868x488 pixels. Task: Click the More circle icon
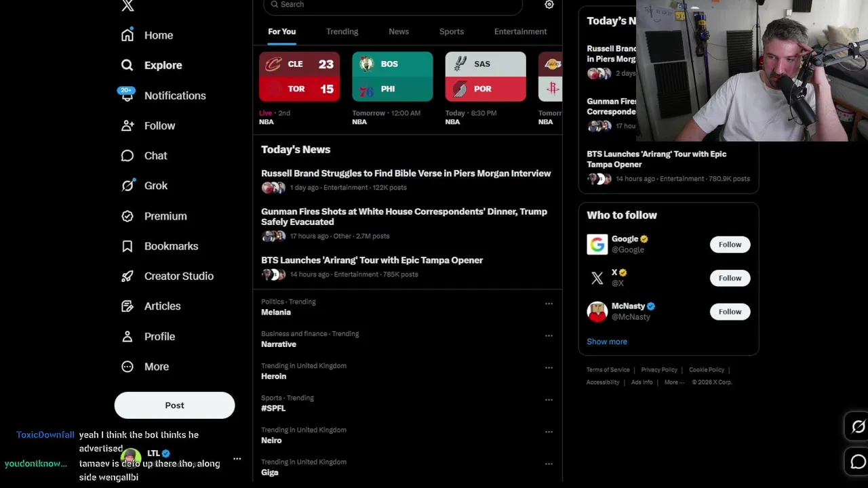[127, 367]
